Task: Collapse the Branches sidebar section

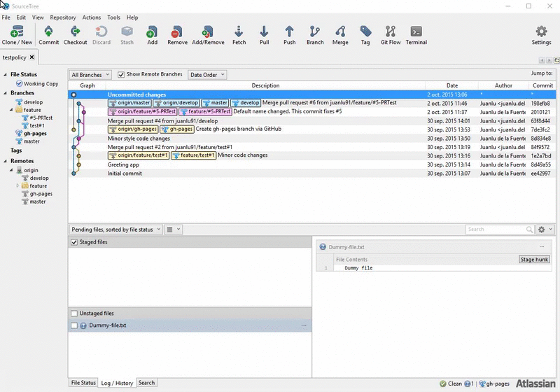Action: pos(5,93)
